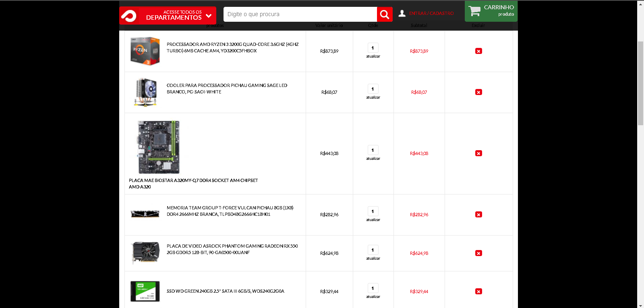Open the Carrinho cart button
Image resolution: width=644 pixels, height=308 pixels.
[491, 11]
